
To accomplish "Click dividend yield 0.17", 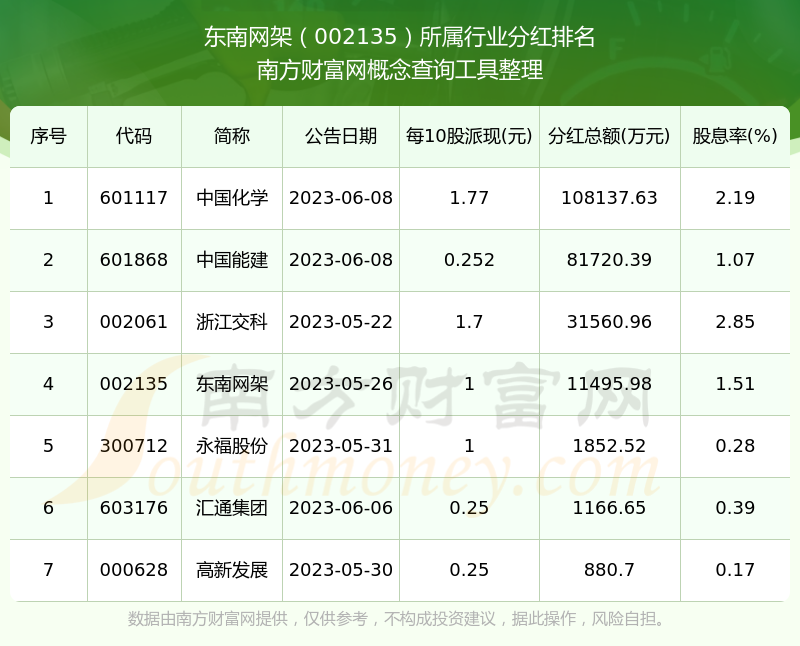I will coord(735,570).
